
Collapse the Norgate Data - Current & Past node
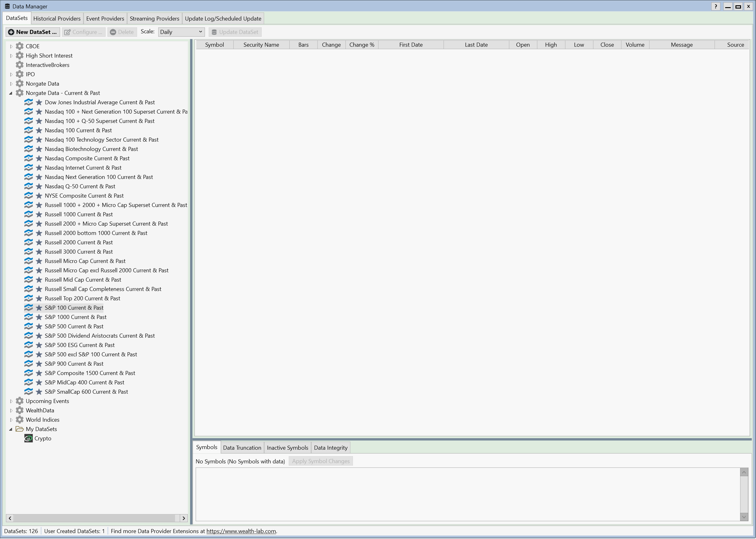[11, 93]
